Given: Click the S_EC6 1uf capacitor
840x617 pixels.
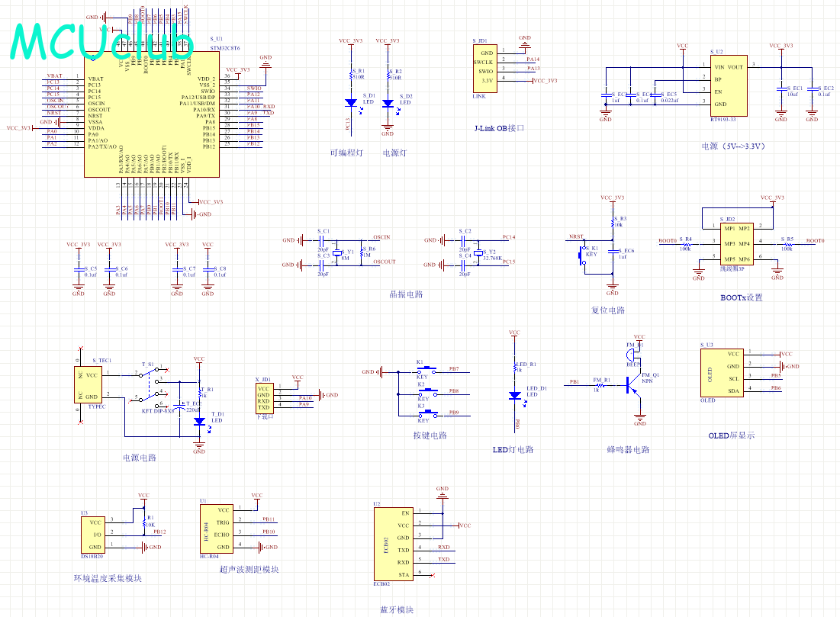Looking at the screenshot, I should tap(613, 251).
